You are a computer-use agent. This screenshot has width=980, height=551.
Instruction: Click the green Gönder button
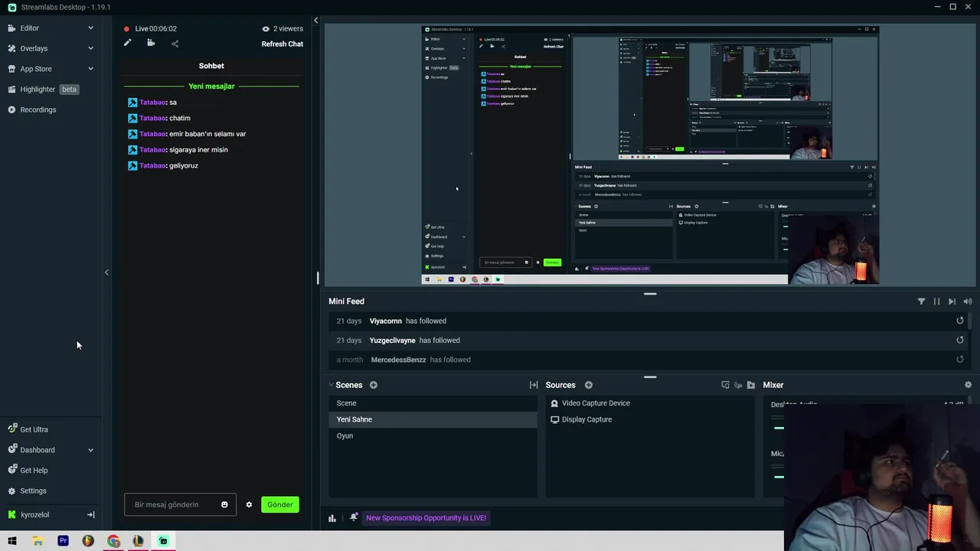point(279,504)
